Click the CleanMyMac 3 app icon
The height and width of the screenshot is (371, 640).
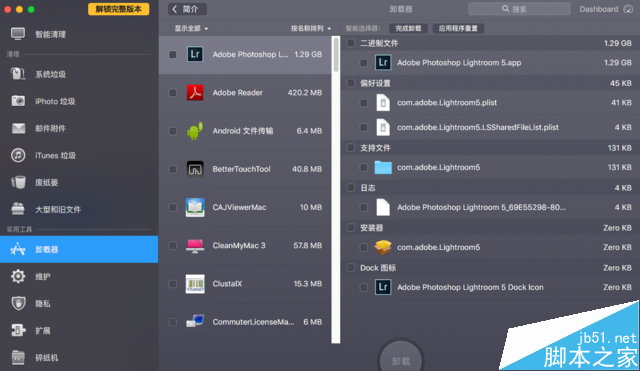(x=195, y=245)
